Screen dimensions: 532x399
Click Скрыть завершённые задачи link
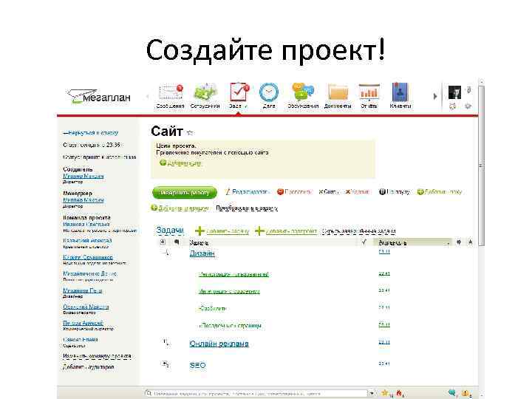pos(358,231)
